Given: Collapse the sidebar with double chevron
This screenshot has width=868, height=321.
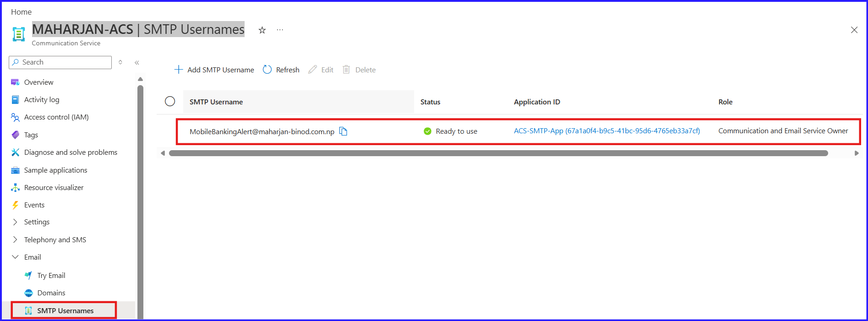Looking at the screenshot, I should point(137,63).
